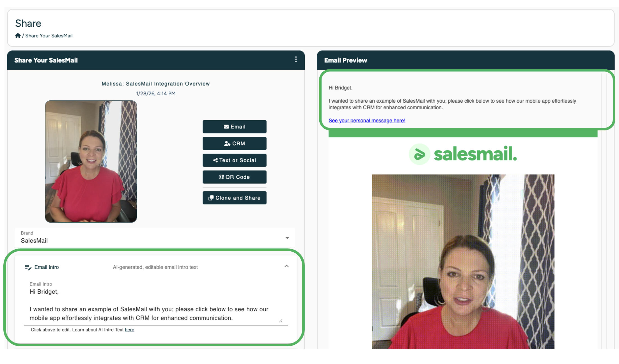Screen dimensions: 619x364
Task: Click the video image in email preview
Action: [x=463, y=262]
